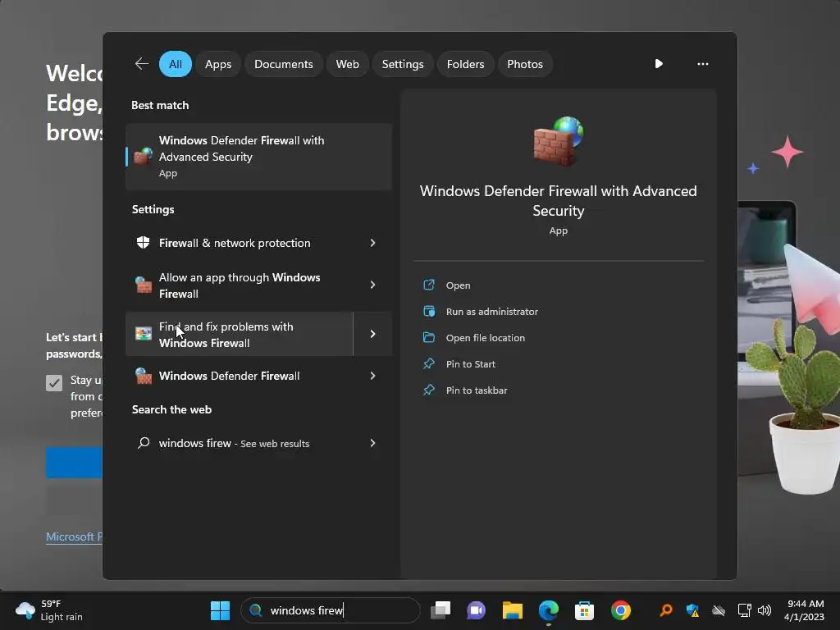Uncheck the Stay up checkbox in Edge window
Image resolution: width=840 pixels, height=630 pixels.
(54, 382)
